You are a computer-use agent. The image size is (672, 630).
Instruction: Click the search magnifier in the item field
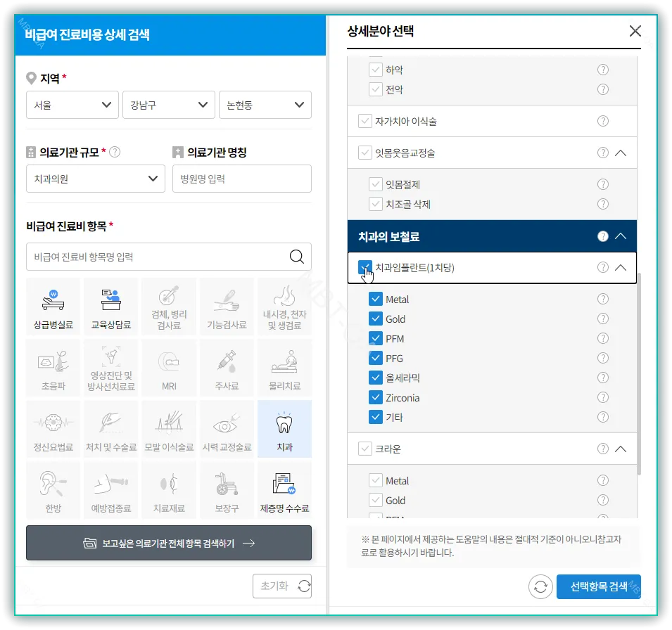pos(298,257)
